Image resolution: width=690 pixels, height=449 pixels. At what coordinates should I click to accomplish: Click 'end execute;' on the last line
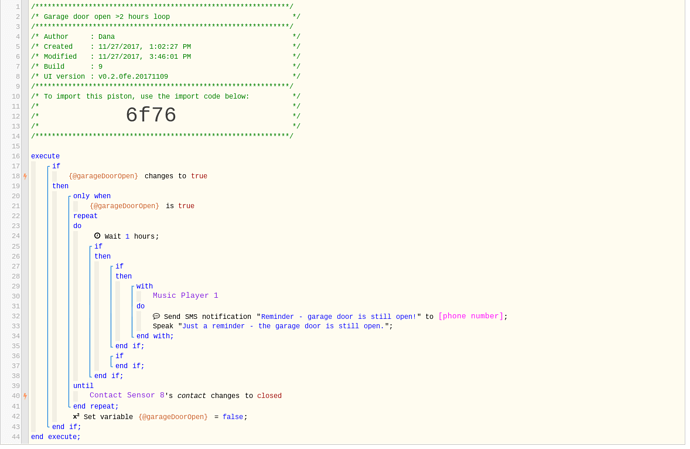[55, 437]
